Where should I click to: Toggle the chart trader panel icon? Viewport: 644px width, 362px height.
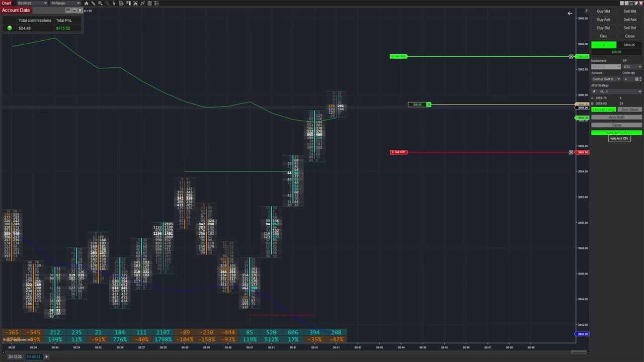click(128, 3)
